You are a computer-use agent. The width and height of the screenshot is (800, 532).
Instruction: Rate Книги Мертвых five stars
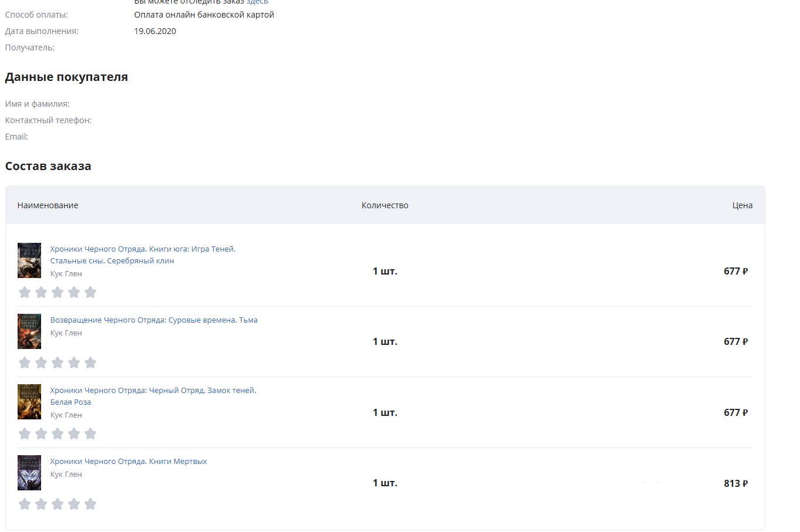click(90, 504)
